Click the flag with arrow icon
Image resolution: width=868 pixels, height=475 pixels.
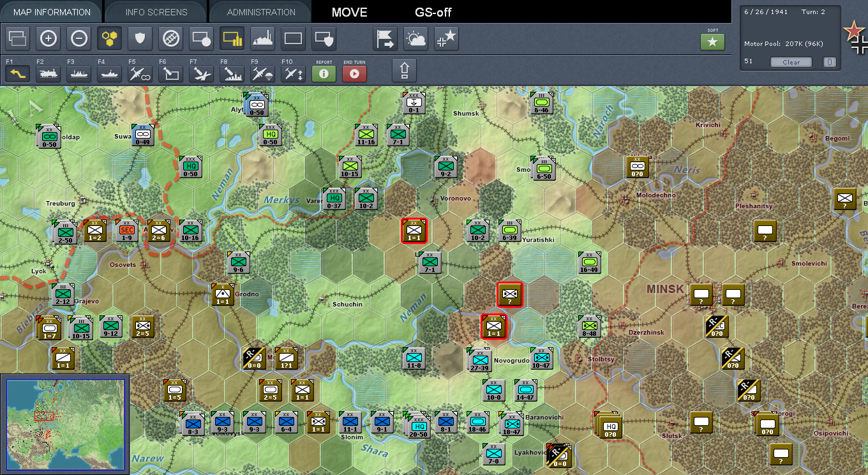385,39
